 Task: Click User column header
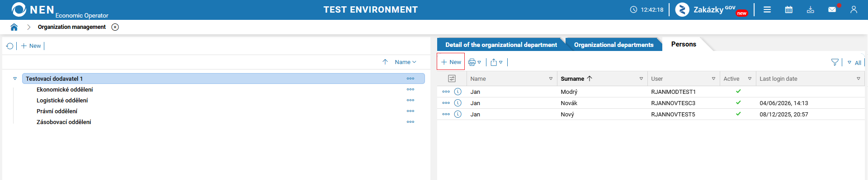click(x=657, y=78)
